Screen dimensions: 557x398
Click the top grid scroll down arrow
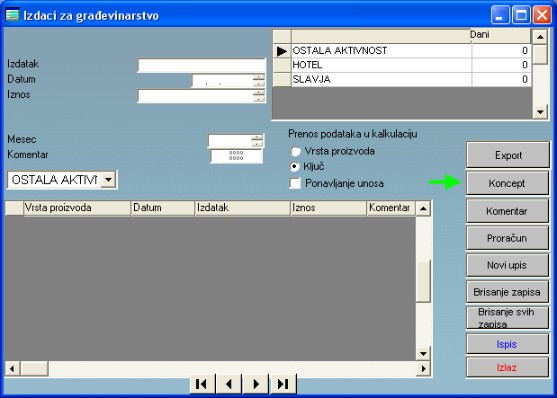coord(540,112)
